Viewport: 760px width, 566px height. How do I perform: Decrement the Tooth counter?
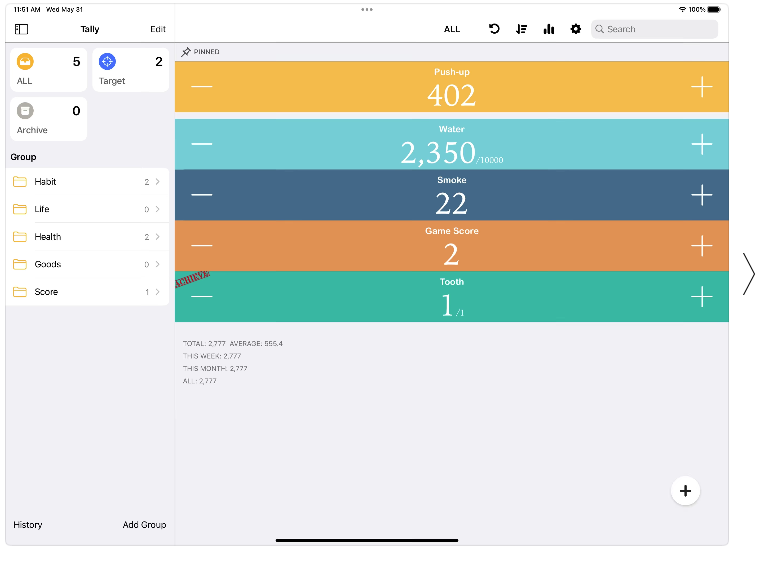[x=202, y=296]
